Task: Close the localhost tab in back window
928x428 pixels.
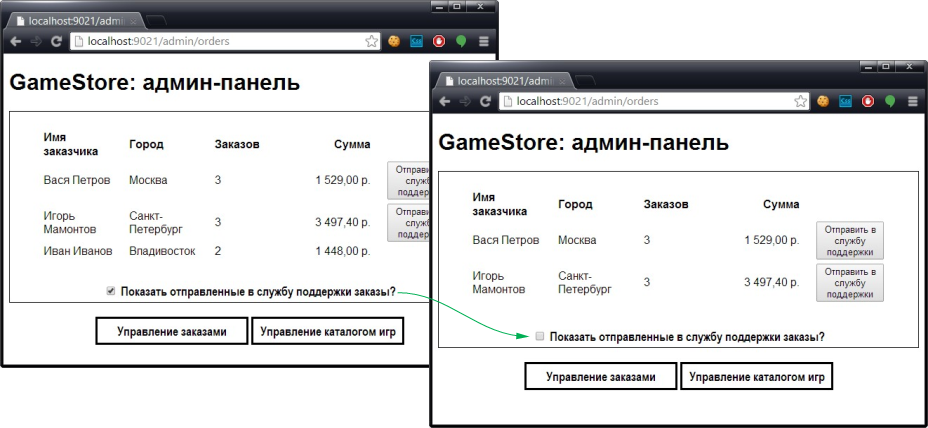Action: click(x=133, y=21)
